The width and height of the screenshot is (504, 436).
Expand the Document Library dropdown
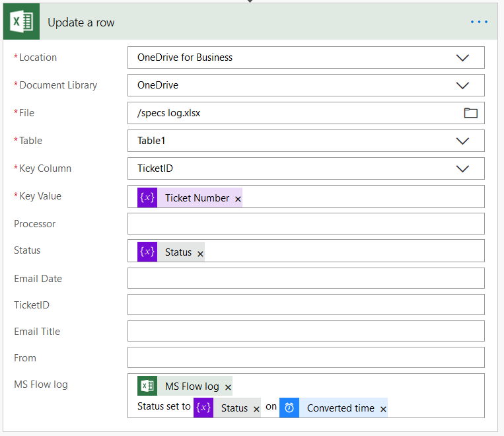[462, 85]
